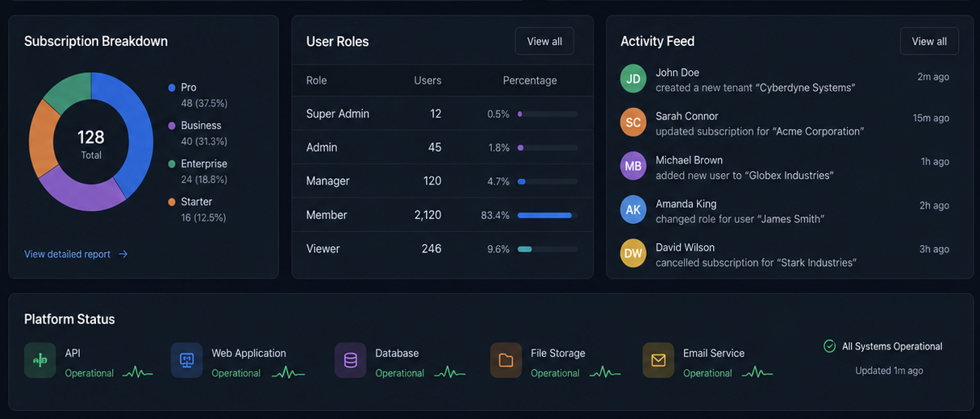Click the Percentage column header
The width and height of the screenshot is (980, 419).
pos(530,80)
